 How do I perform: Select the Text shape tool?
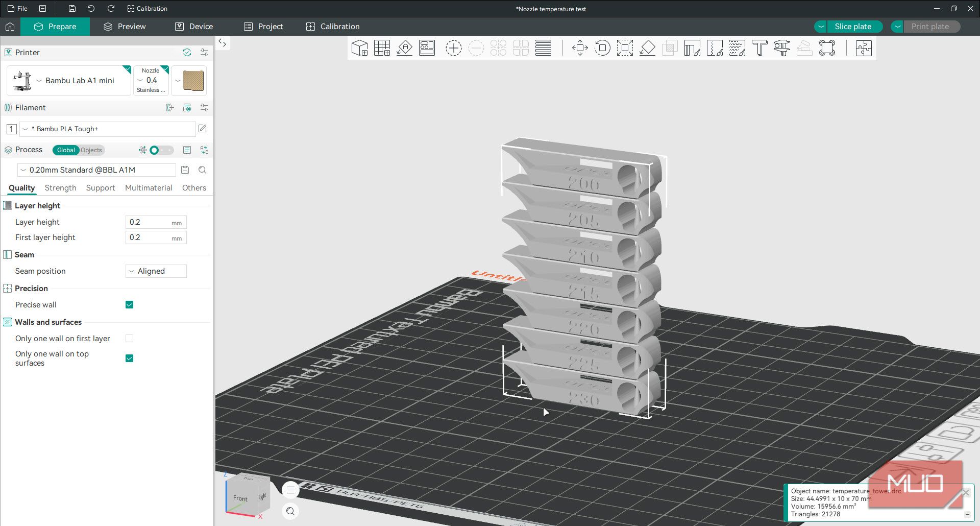pos(759,48)
